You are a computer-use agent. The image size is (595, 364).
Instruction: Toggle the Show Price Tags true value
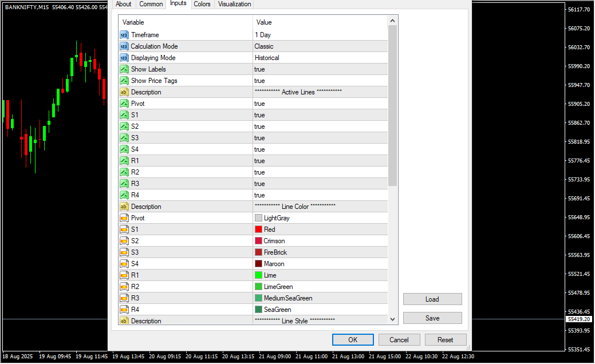coord(259,81)
